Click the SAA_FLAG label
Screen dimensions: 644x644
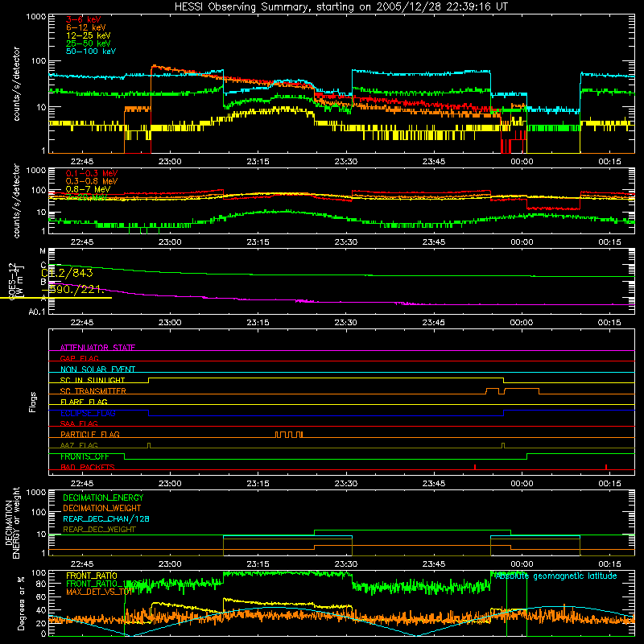click(79, 423)
